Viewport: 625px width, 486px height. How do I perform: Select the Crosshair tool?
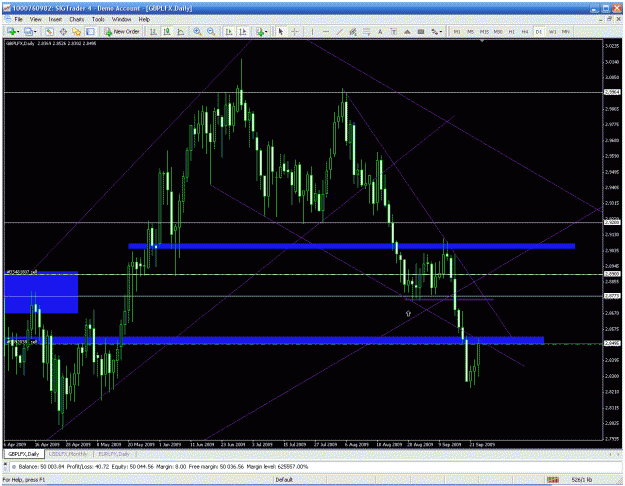(x=295, y=31)
